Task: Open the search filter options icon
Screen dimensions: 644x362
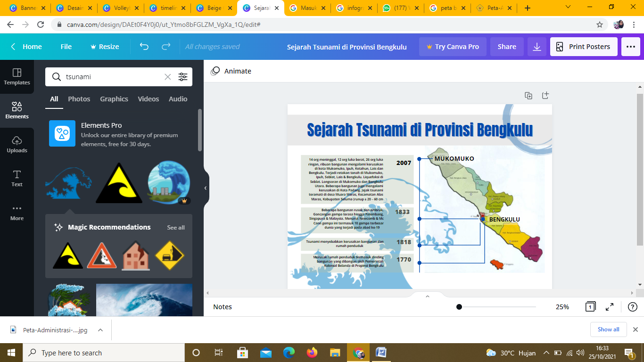Action: (x=183, y=77)
